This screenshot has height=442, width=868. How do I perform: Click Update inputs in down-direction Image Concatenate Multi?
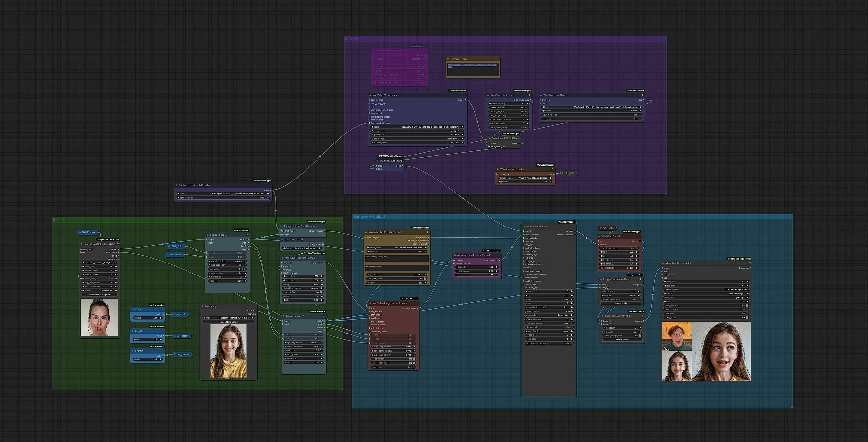621,303
